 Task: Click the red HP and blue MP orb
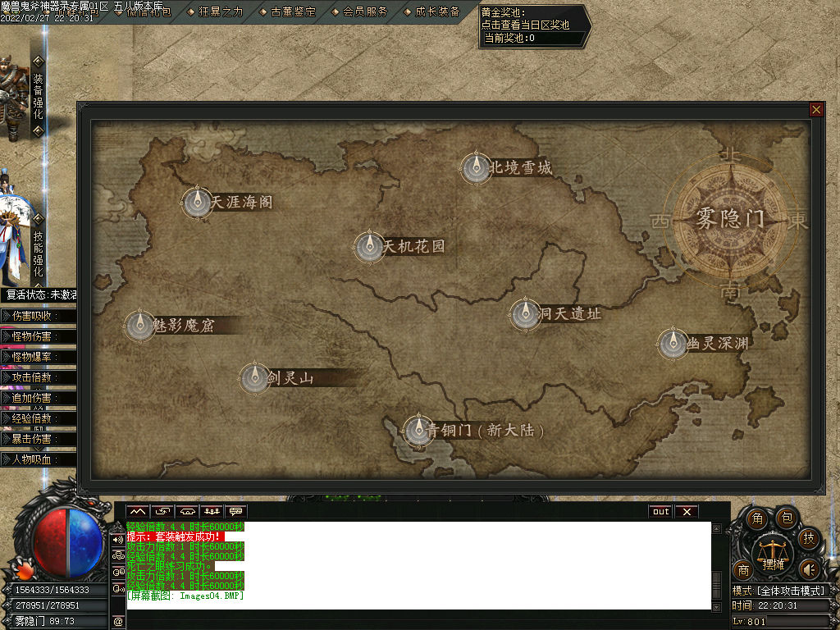click(x=68, y=542)
